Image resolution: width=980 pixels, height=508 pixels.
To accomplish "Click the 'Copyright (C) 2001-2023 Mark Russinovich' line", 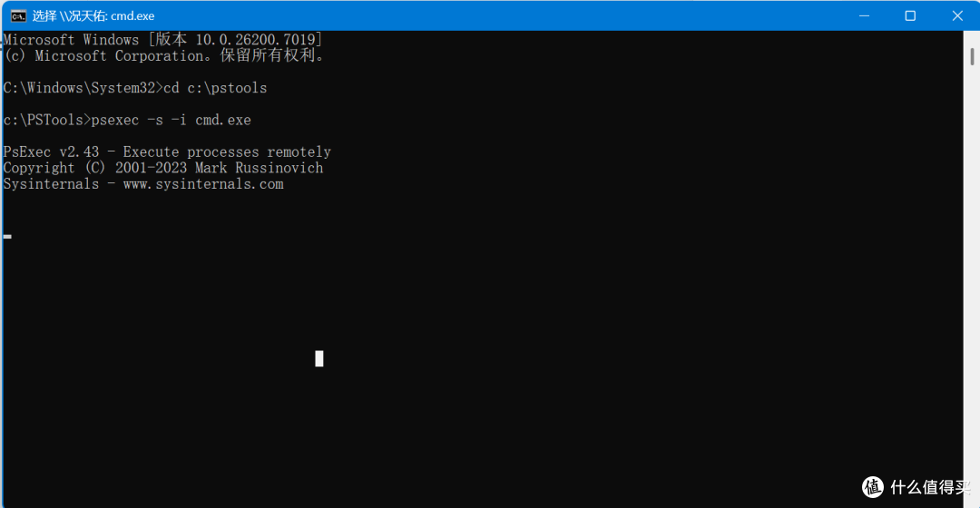I will [x=163, y=168].
